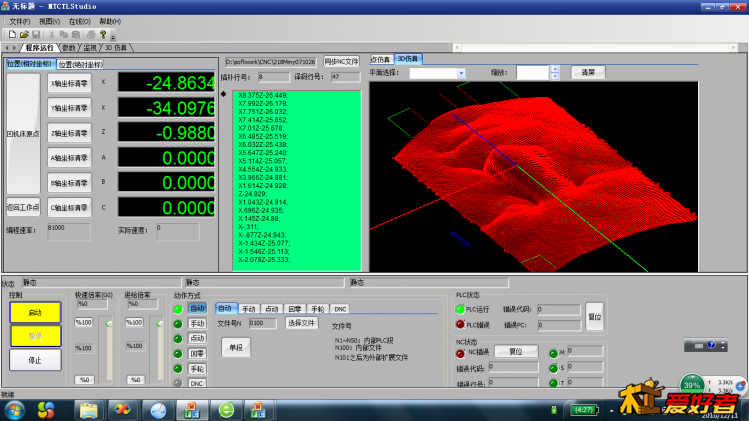This screenshot has height=421, width=749.
Task: Open the green circular arrow taskbar icon
Action: (x=226, y=410)
